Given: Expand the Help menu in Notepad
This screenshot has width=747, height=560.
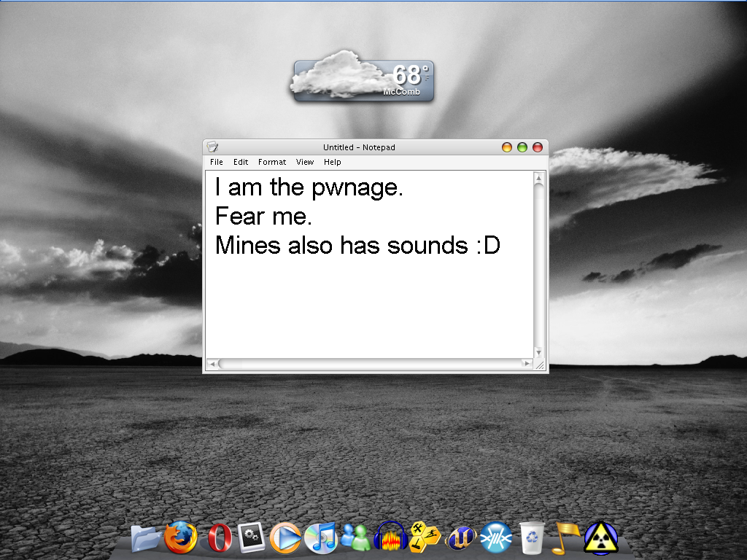Looking at the screenshot, I should [333, 162].
